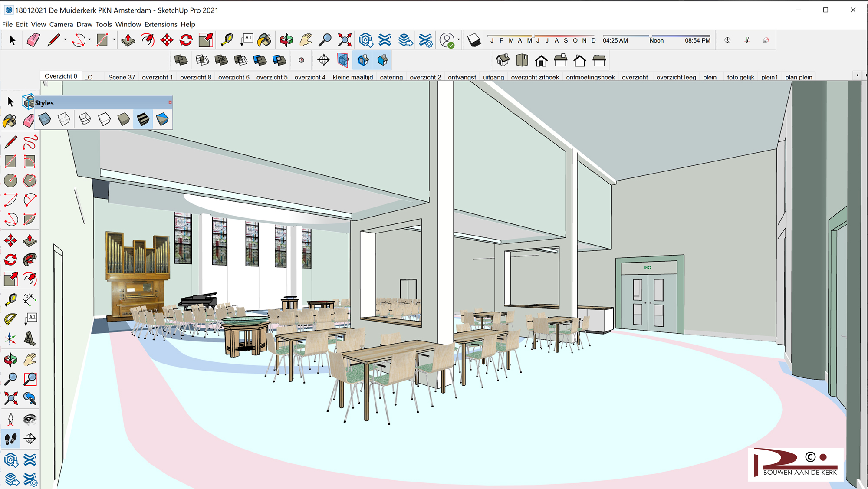Select the Push/Pull tool in top toolbar
The height and width of the screenshot is (489, 868).
click(128, 40)
